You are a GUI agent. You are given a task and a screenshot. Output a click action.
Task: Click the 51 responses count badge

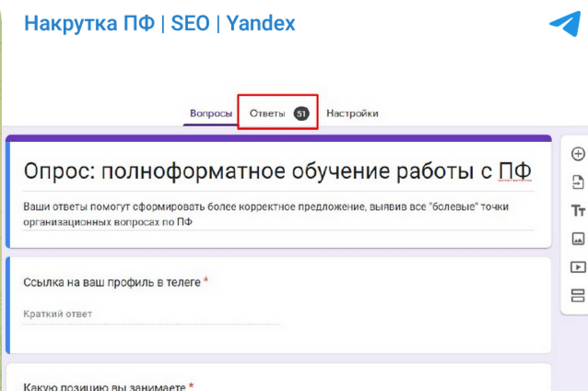click(300, 113)
